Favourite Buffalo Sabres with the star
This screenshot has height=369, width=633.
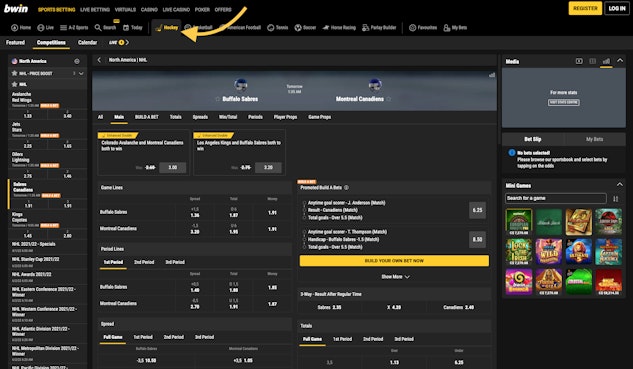pos(218,99)
